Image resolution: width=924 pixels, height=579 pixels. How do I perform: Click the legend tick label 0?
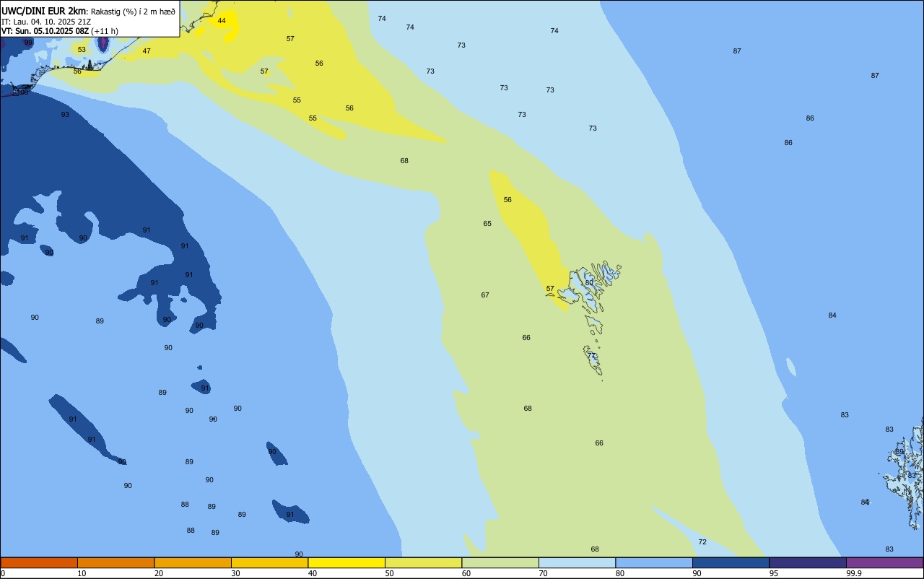point(3,573)
